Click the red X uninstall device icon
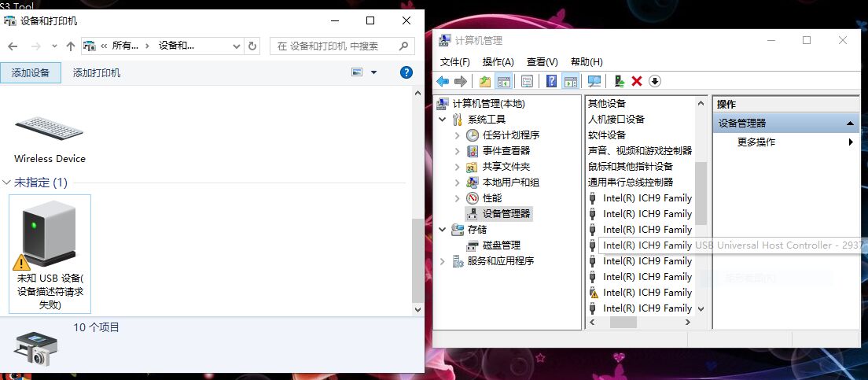This screenshot has height=380, width=868. [x=637, y=81]
